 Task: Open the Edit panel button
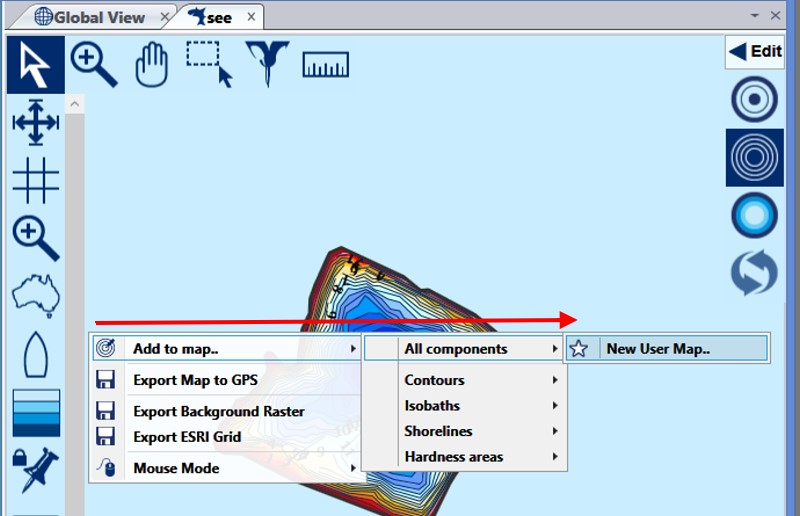point(755,52)
